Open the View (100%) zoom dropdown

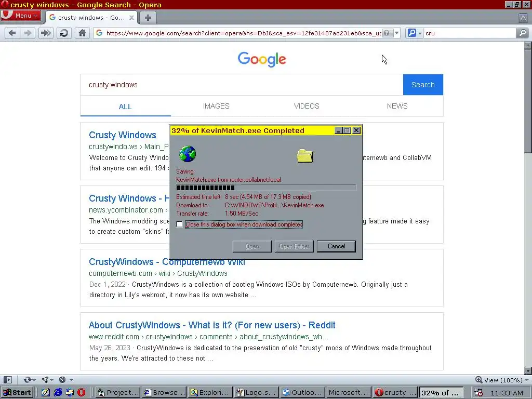502,380
